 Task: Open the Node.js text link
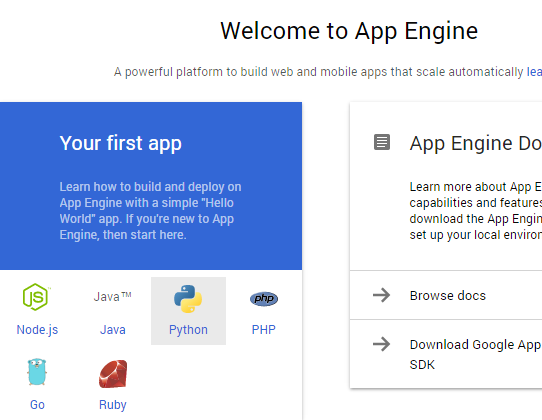[37, 330]
